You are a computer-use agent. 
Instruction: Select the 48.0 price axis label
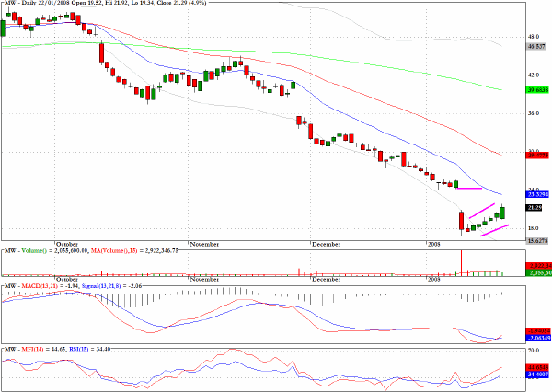click(x=533, y=37)
